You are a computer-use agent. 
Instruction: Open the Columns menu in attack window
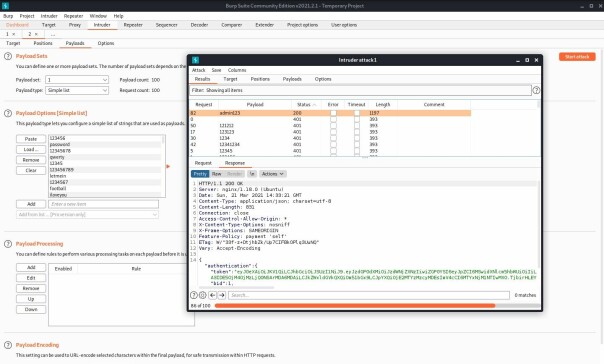click(x=237, y=70)
